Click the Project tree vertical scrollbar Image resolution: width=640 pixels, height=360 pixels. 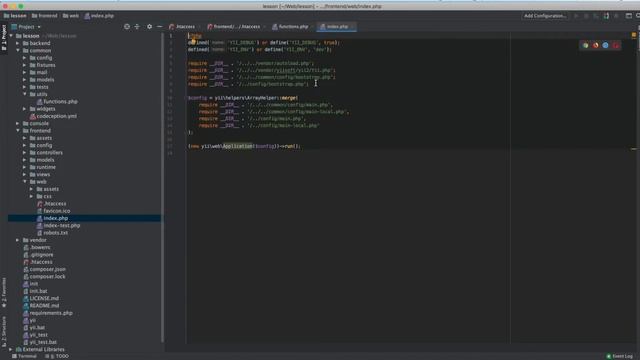tap(163, 188)
